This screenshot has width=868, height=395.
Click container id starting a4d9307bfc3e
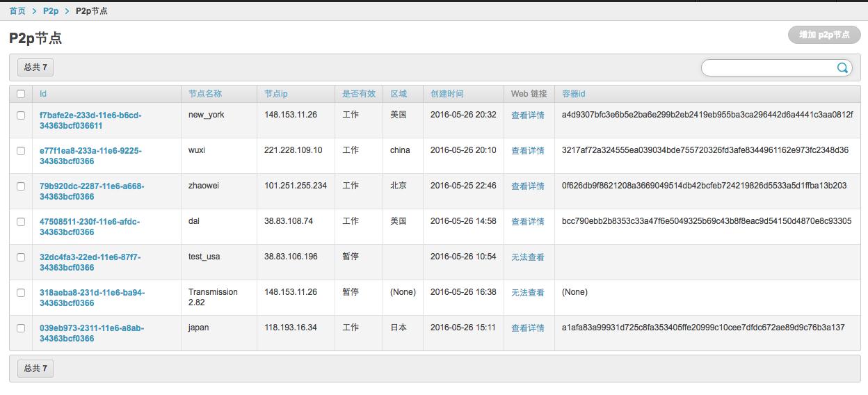click(x=707, y=115)
